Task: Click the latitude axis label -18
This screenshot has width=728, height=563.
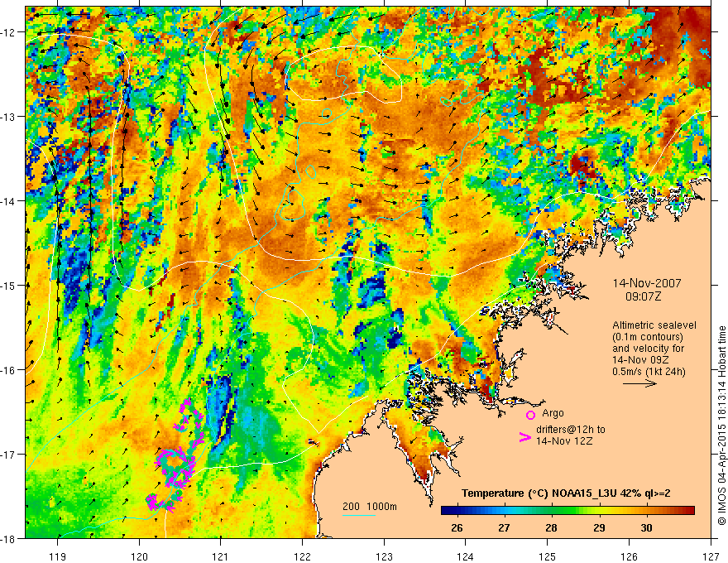Action: (x=10, y=538)
